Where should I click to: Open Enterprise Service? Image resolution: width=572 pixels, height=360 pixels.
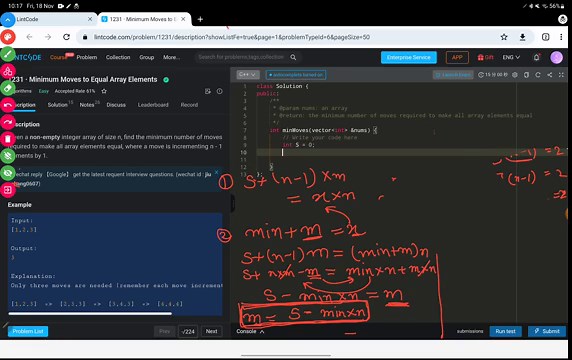[409, 57]
